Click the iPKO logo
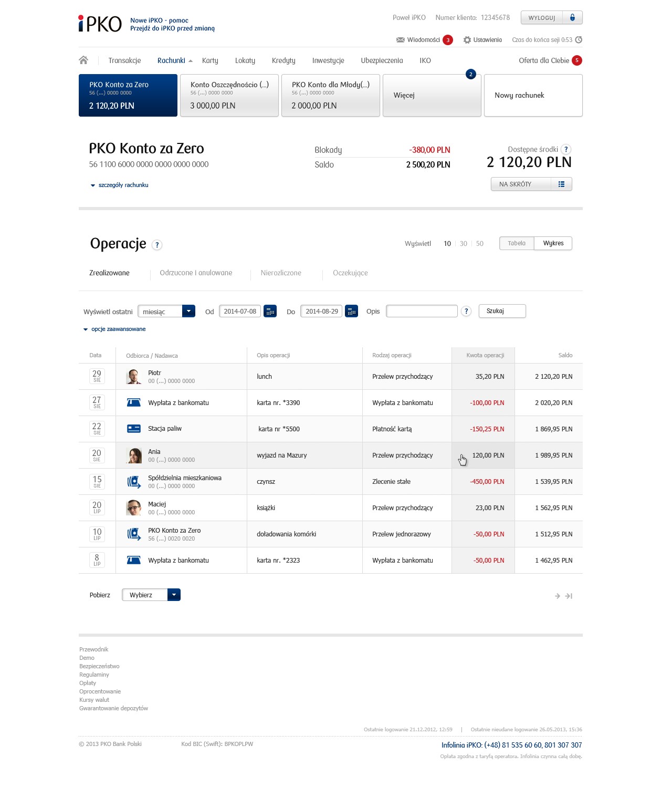 click(100, 24)
